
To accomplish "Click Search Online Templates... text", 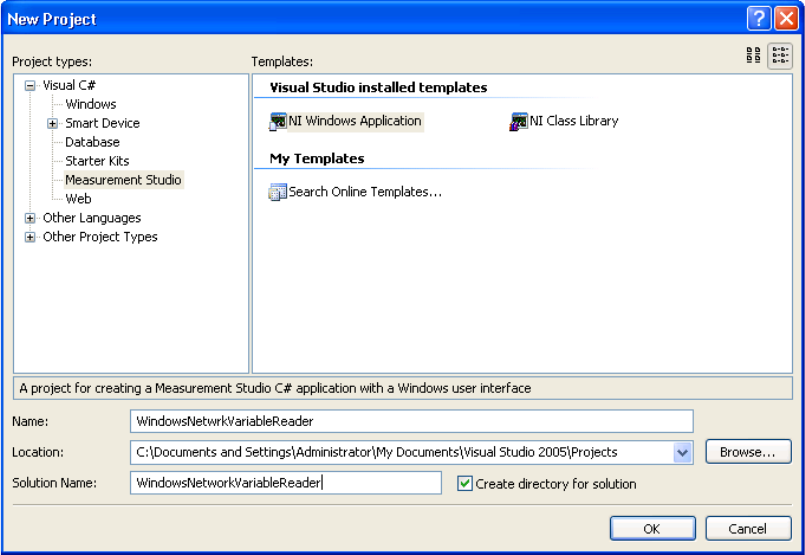I will click(x=365, y=192).
